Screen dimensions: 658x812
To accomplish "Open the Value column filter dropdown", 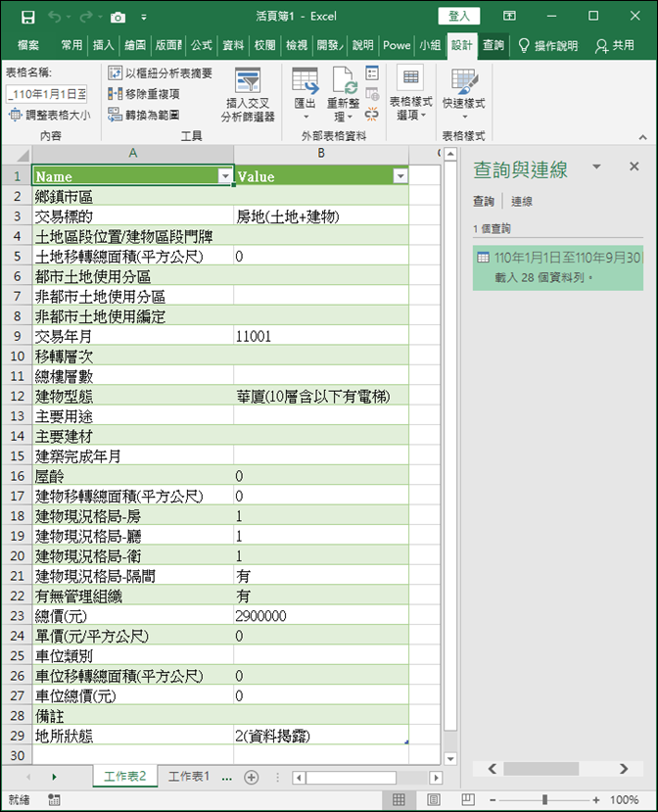I will [x=400, y=176].
